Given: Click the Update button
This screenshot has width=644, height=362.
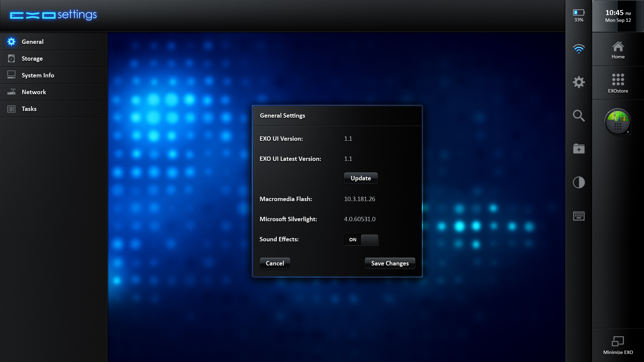Looking at the screenshot, I should click(361, 178).
